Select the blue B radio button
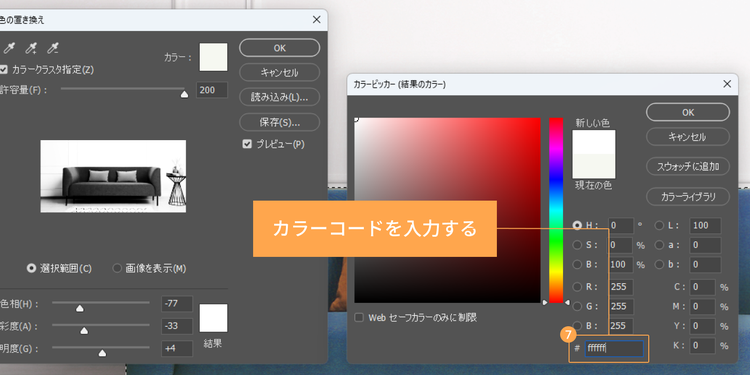 pos(577,326)
